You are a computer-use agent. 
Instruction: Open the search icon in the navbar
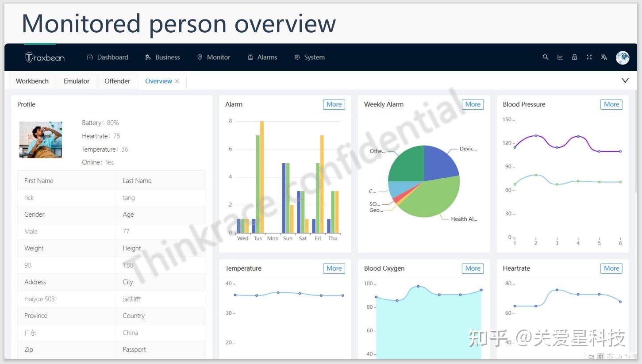[545, 57]
